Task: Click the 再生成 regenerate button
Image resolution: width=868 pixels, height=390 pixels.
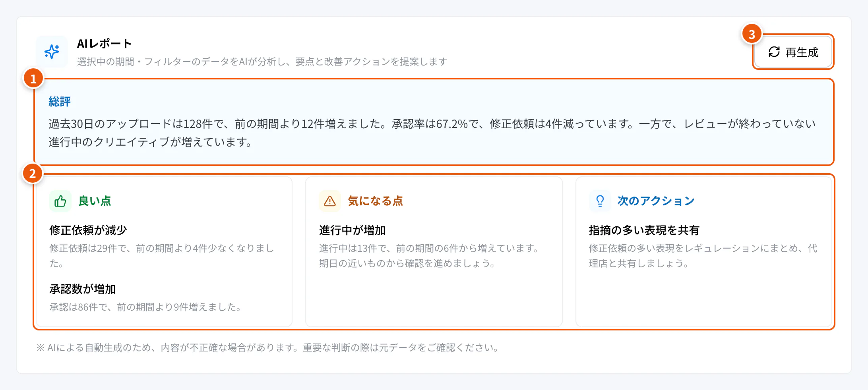Action: (793, 52)
